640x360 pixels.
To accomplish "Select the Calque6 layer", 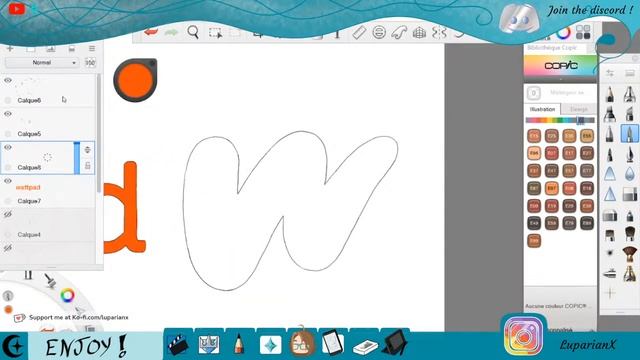I will [48, 91].
